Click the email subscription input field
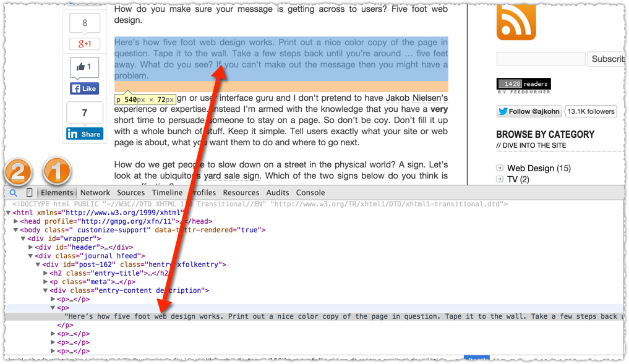The image size is (629, 364). pos(541,59)
